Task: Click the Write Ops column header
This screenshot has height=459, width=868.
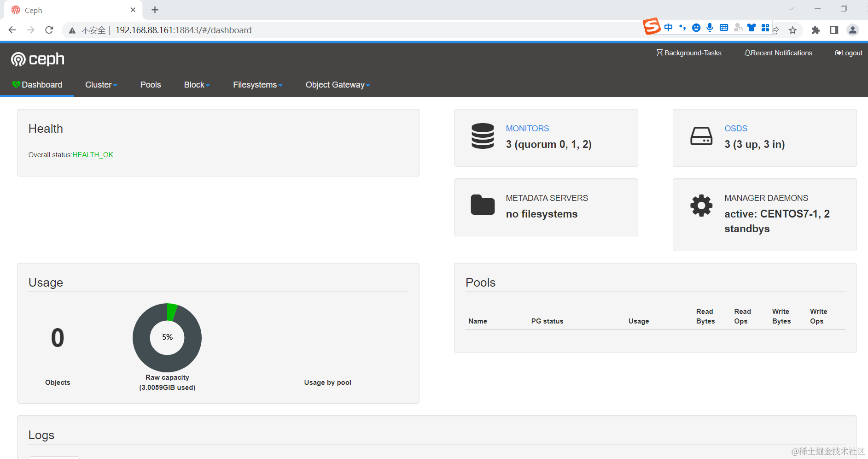Action: tap(818, 316)
